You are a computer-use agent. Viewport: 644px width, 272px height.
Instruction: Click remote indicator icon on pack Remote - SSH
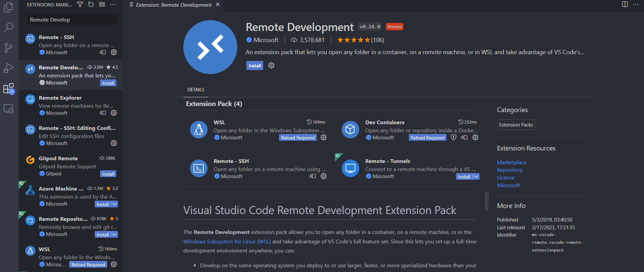[x=313, y=176]
